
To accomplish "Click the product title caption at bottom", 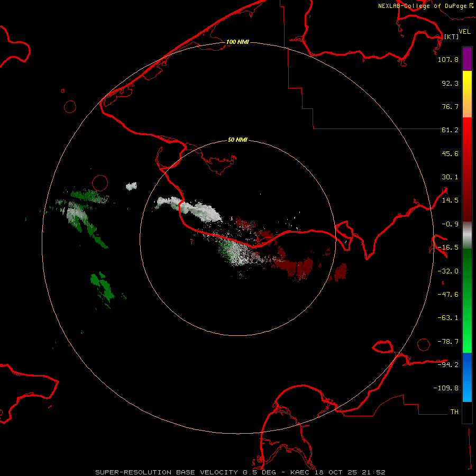I will click(x=241, y=472).
